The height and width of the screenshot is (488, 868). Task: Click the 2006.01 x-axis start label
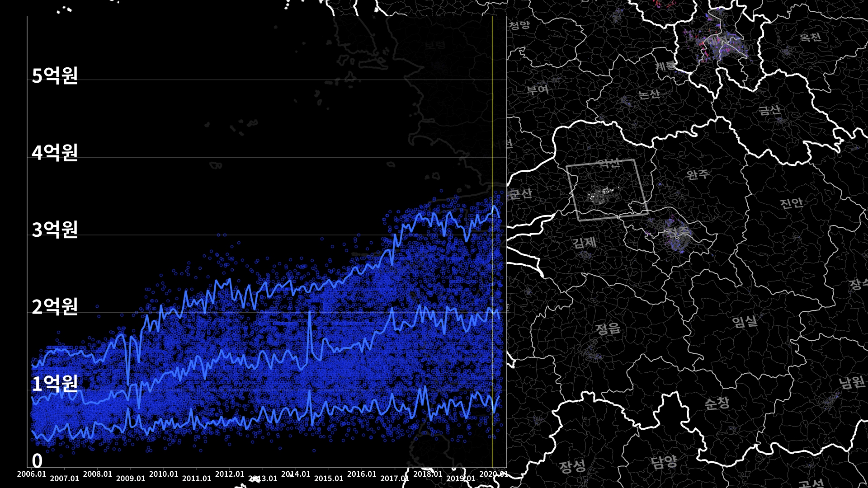[x=32, y=474]
